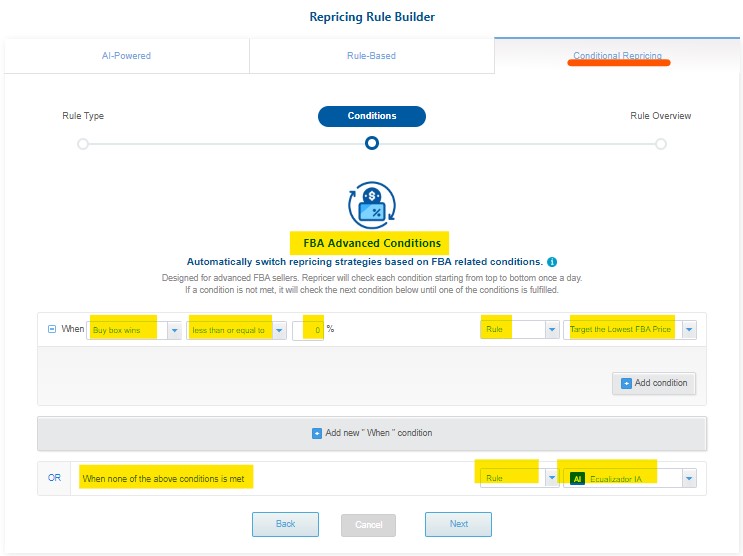743x556 pixels.
Task: Click the Cancel button
Action: (368, 525)
